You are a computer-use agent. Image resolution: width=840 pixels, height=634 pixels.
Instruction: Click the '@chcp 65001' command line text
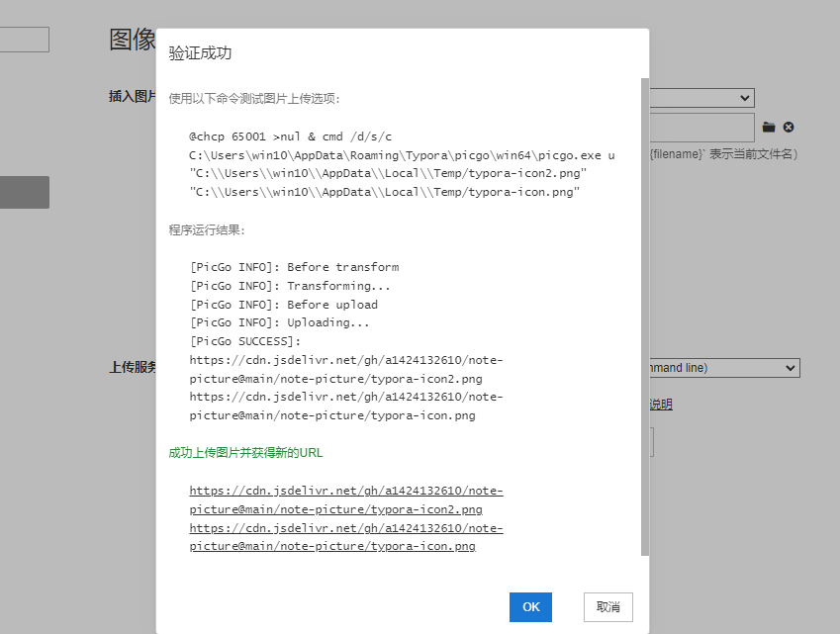(x=290, y=136)
